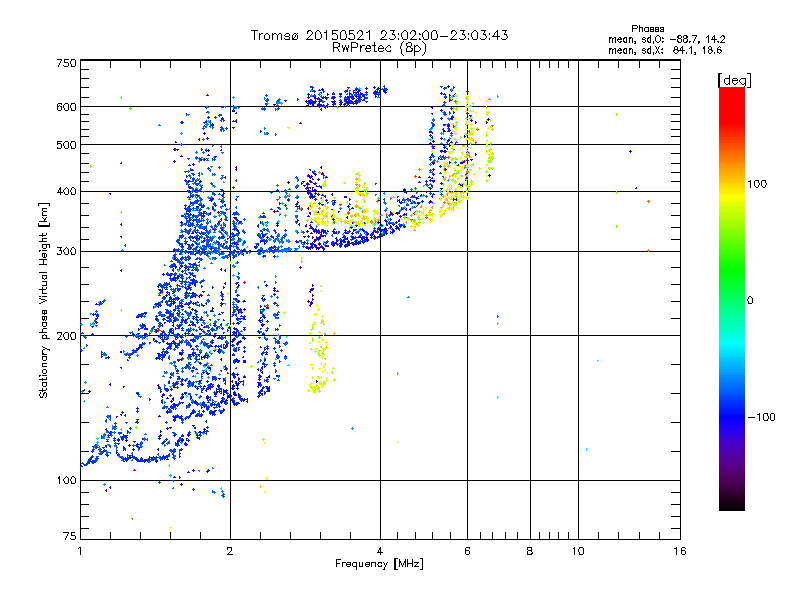Click the y-axis tick label '100'
Viewport: 800px width, 600px height.
[66, 480]
